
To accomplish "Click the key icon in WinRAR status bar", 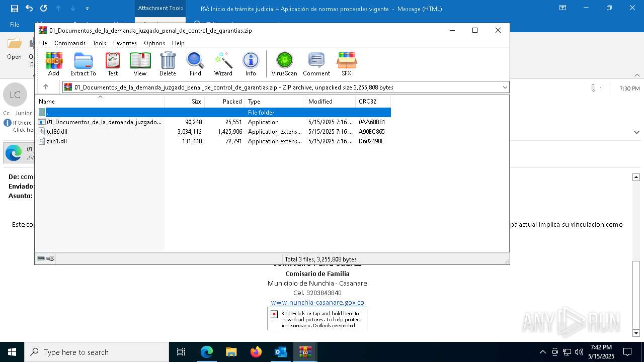I will click(x=50, y=258).
